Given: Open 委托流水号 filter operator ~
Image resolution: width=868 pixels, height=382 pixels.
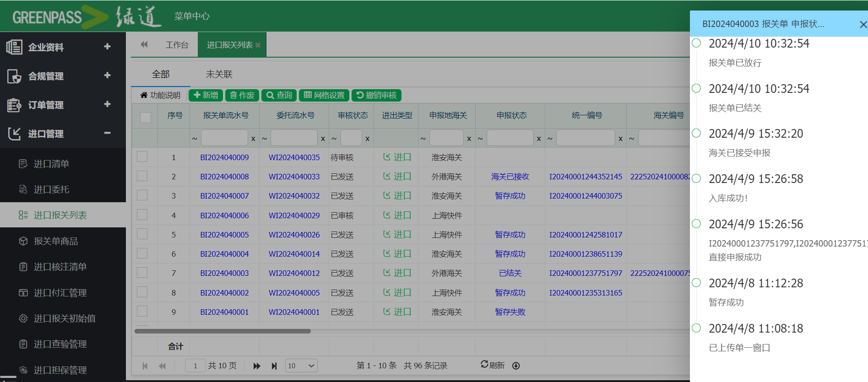Looking at the screenshot, I should click(264, 139).
